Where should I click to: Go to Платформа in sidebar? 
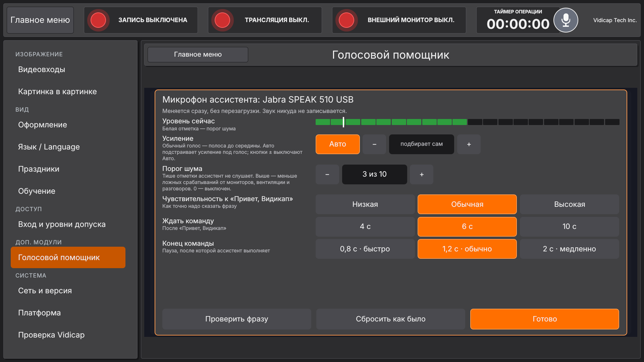[68, 313]
